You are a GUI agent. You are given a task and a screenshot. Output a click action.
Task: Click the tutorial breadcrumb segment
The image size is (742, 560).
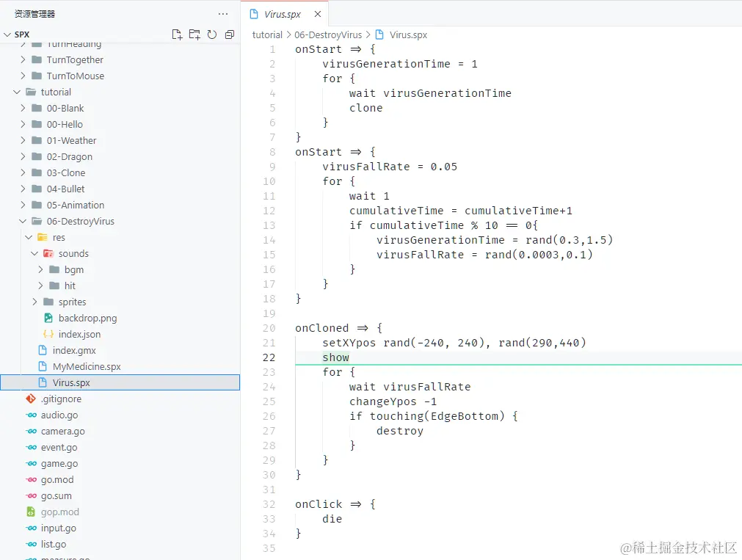coord(267,34)
